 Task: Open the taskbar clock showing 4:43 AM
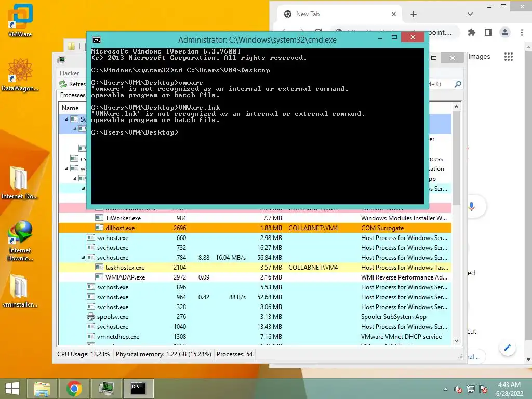509,389
